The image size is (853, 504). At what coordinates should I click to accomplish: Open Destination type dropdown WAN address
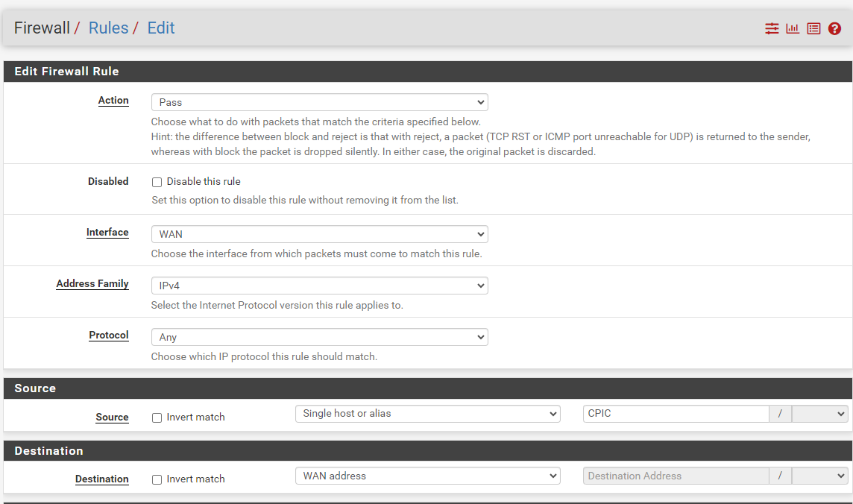pos(427,476)
